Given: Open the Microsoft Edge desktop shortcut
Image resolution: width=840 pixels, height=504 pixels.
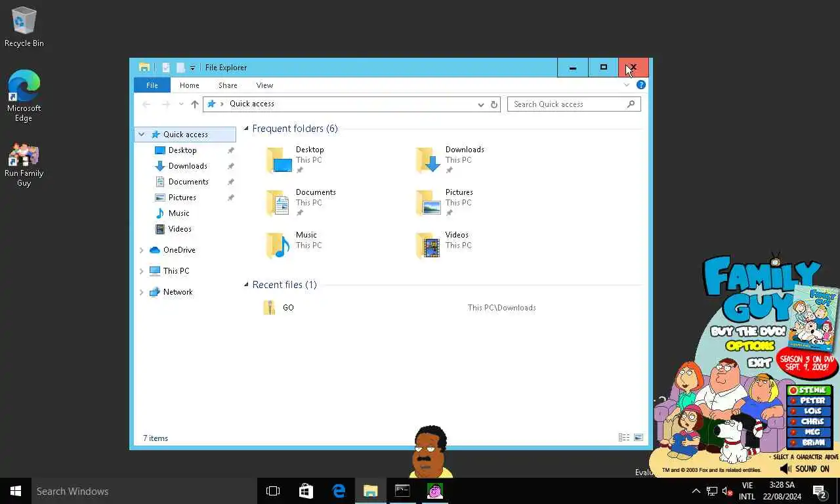Looking at the screenshot, I should pos(24,96).
